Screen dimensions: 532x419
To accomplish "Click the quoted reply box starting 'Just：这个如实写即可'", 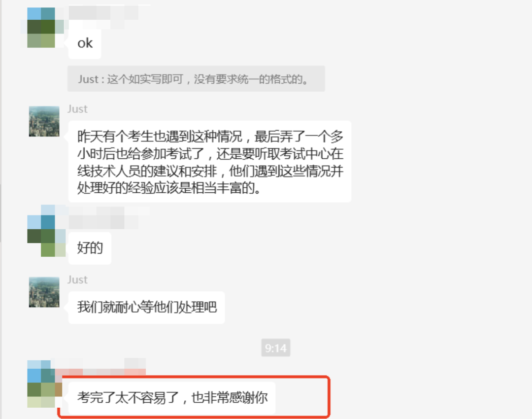I will (196, 79).
